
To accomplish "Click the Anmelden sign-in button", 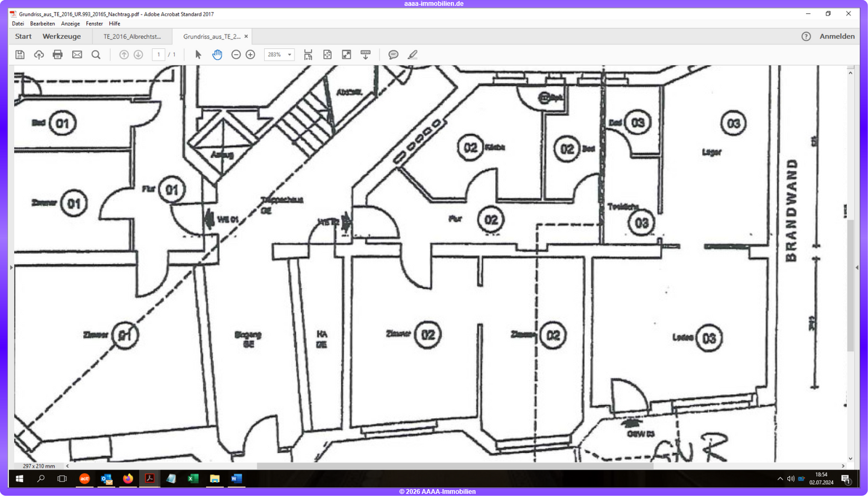I will 837,36.
